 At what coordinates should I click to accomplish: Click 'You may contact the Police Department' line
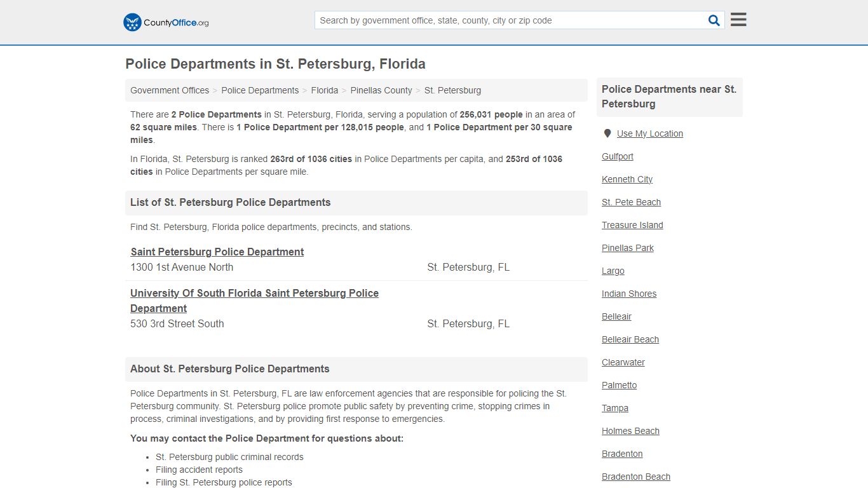(267, 438)
